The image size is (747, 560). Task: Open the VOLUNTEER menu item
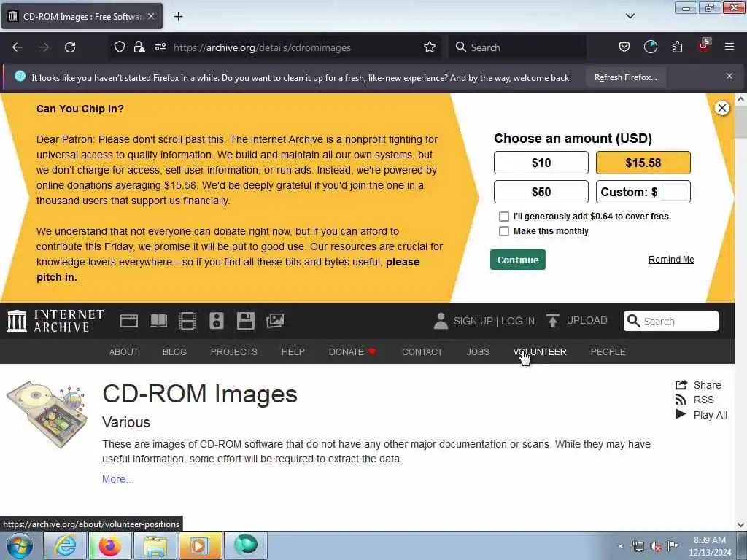click(540, 352)
